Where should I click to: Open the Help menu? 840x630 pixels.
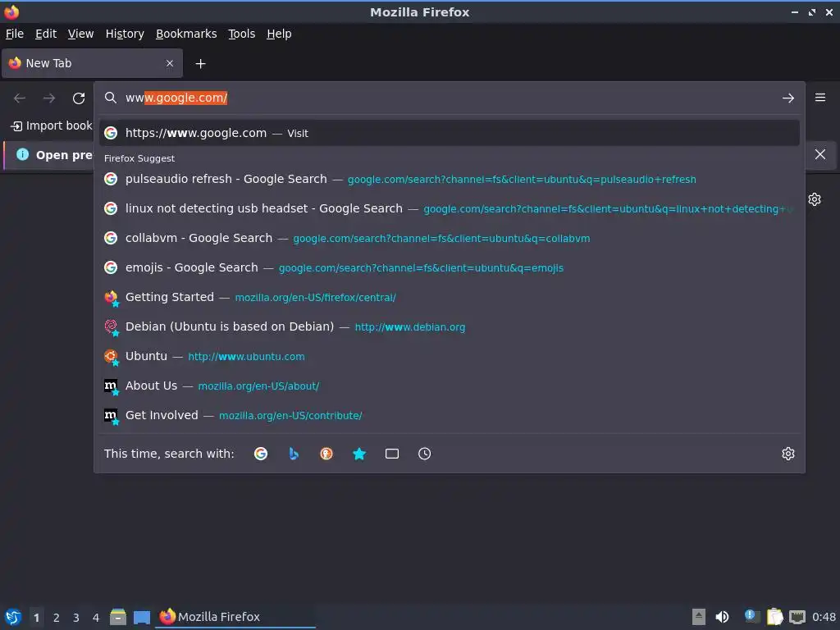point(279,34)
